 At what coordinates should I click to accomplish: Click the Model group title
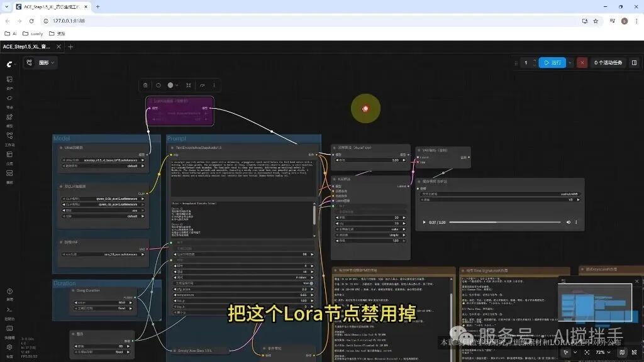pyautogui.click(x=62, y=139)
